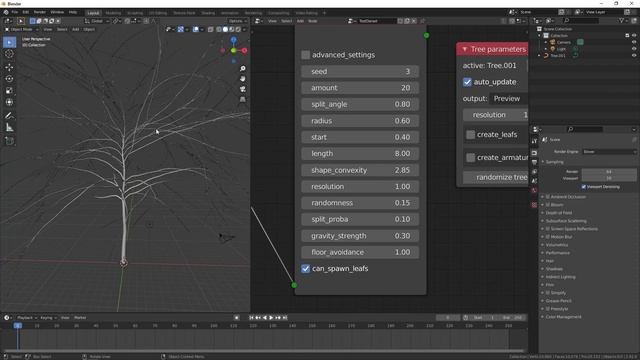Viewport: 640px width, 360px height.
Task: Collapse the Tree parameters node
Action: 464,49
